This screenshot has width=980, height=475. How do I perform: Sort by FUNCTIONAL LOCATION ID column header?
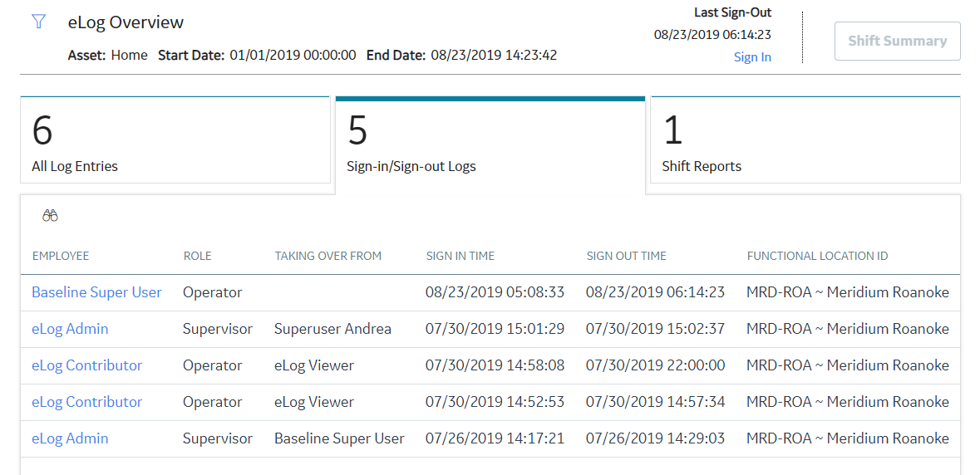point(818,256)
